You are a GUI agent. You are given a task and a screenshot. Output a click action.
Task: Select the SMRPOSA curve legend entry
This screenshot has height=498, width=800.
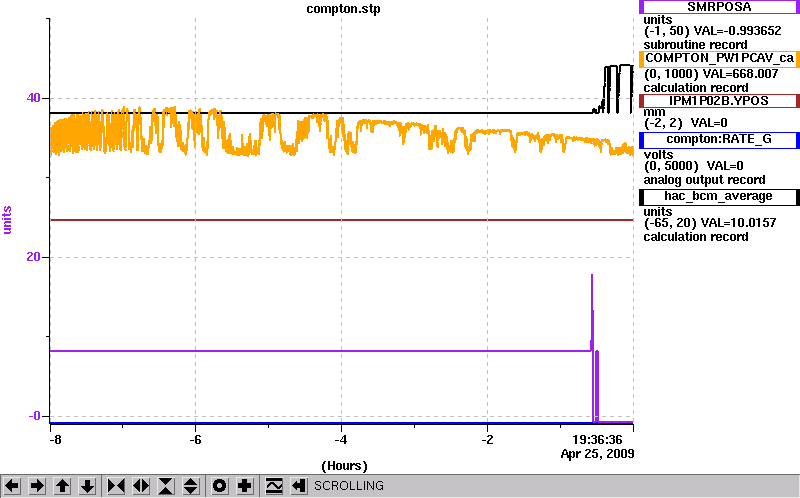tap(719, 7)
